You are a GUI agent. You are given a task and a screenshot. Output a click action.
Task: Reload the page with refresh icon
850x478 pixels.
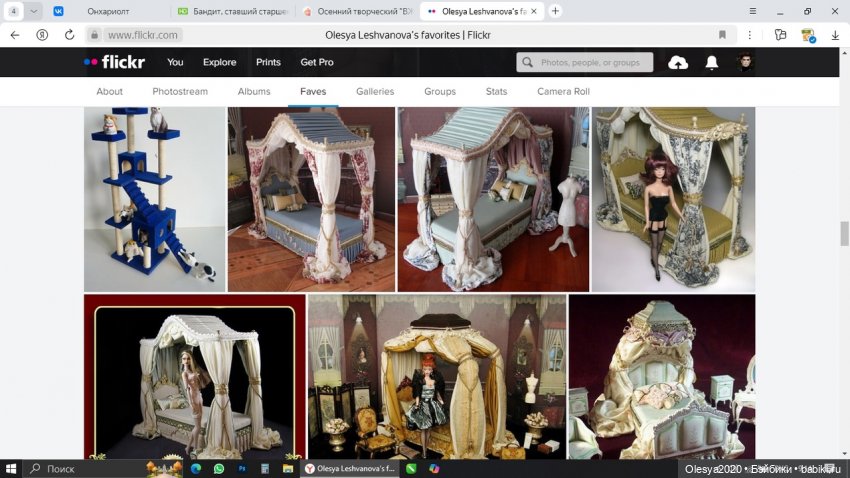[69, 34]
